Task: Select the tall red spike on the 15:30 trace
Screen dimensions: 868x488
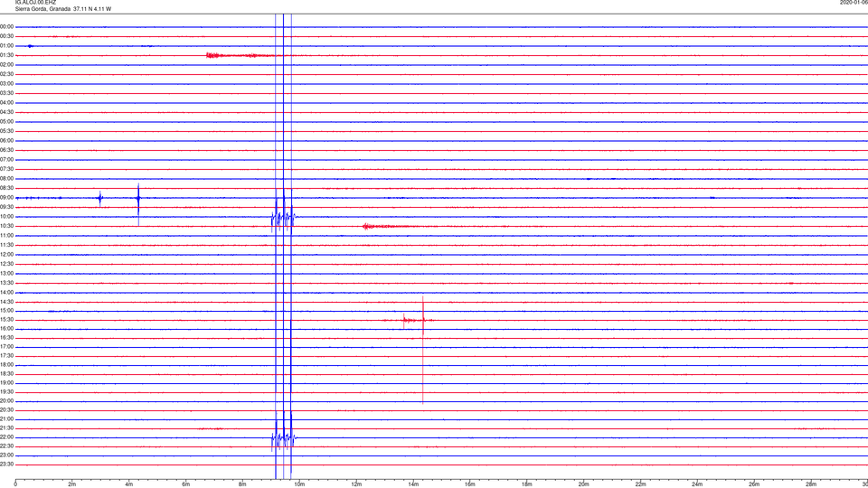Action: pyautogui.click(x=423, y=350)
